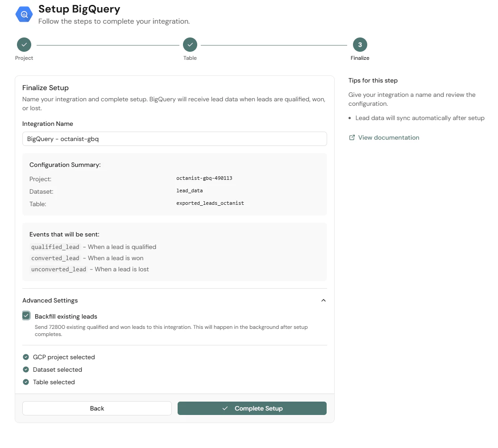This screenshot has height=448, width=498.
Task: Click into the Integration Name input field
Action: [x=174, y=139]
